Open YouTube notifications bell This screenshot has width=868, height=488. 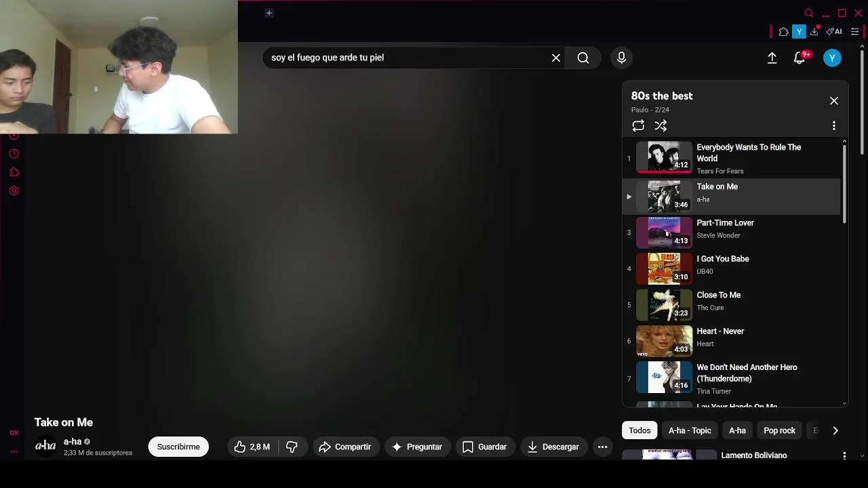click(x=800, y=58)
